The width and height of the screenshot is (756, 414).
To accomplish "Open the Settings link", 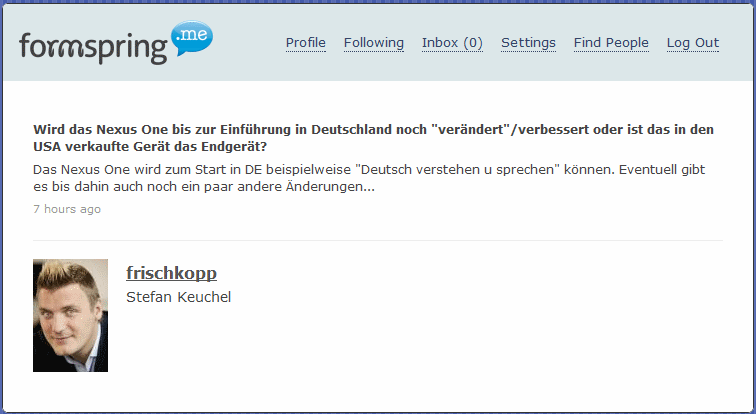I will pos(528,43).
